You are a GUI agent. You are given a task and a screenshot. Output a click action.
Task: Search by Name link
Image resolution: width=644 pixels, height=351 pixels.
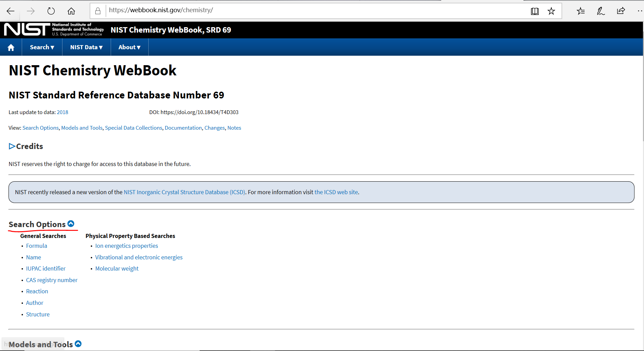pos(34,257)
